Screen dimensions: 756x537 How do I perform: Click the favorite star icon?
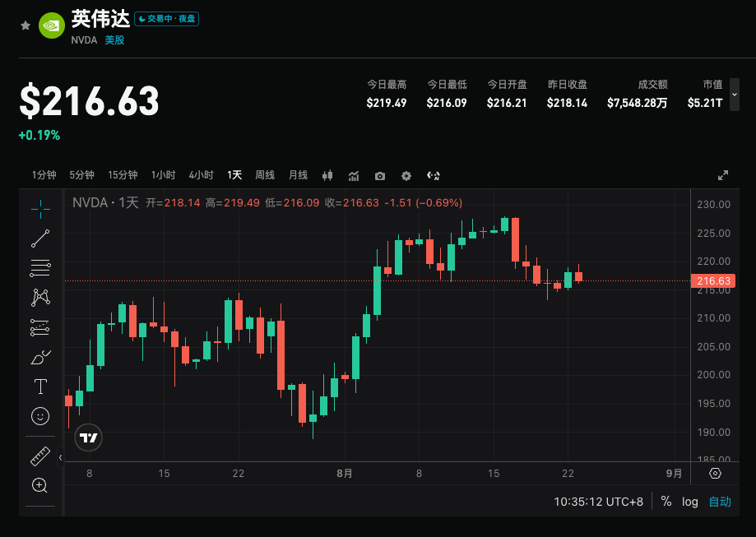click(26, 25)
